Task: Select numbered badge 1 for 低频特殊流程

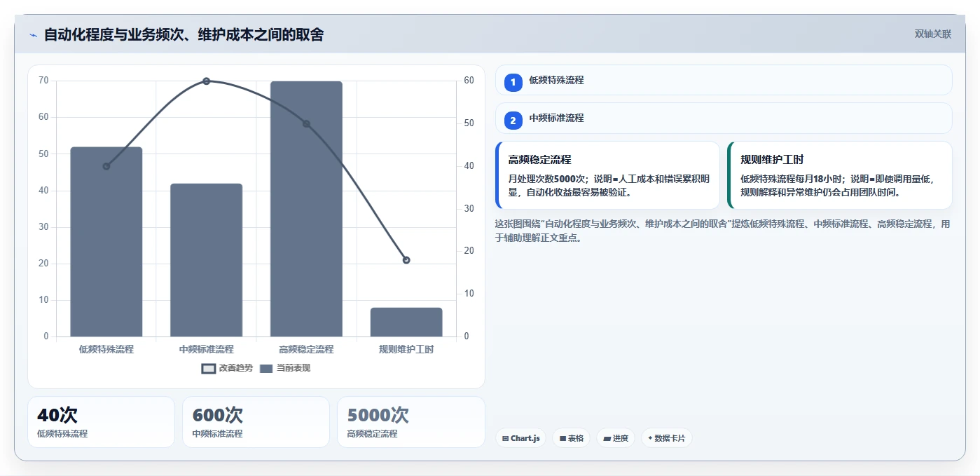Action: click(x=513, y=82)
